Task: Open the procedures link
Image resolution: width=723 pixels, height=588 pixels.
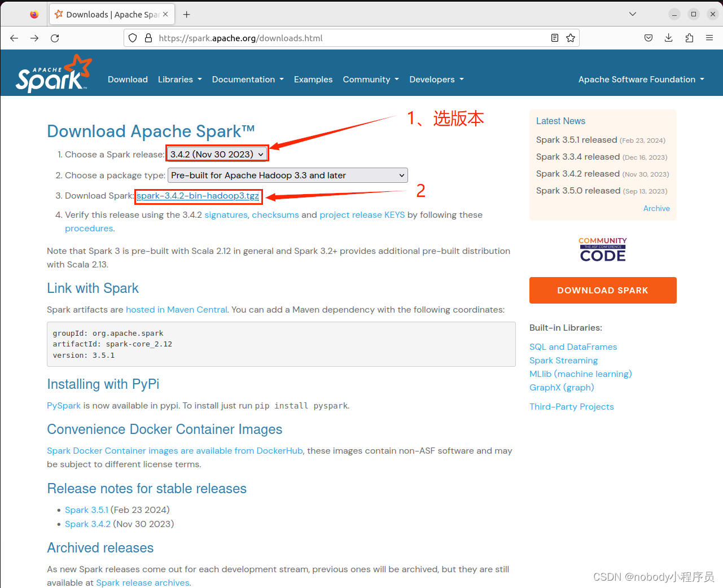Action: 89,229
